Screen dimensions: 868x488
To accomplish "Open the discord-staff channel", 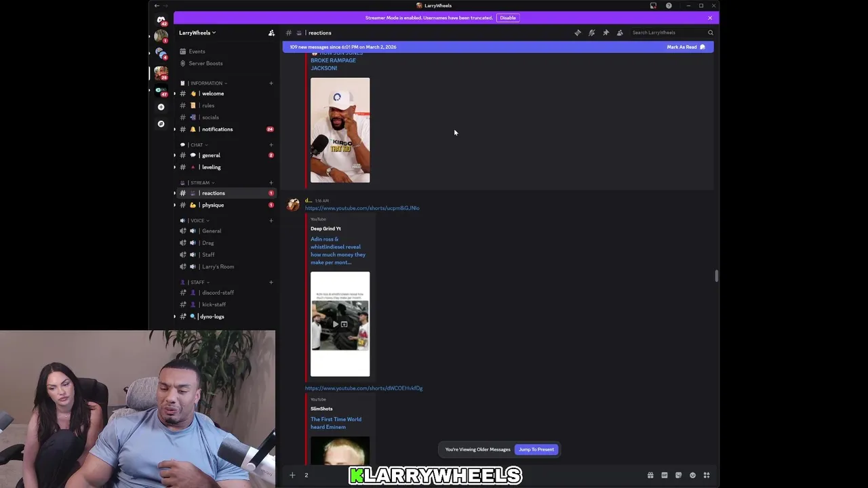I will click(x=226, y=293).
